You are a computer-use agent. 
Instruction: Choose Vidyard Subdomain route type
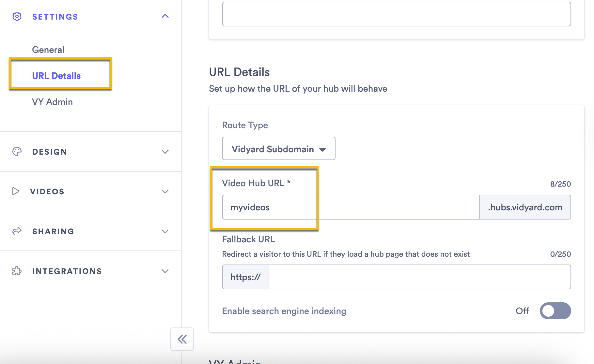coord(278,149)
